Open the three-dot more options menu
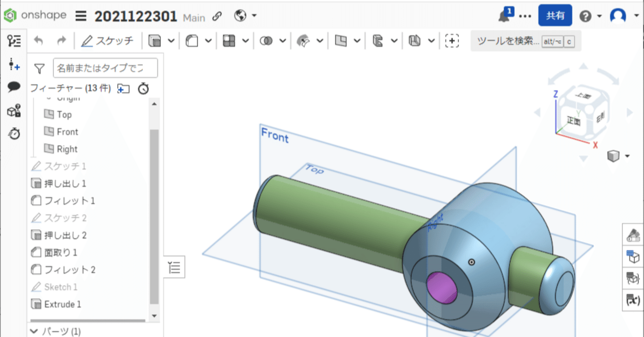Image resolution: width=644 pixels, height=337 pixels. pos(525,16)
